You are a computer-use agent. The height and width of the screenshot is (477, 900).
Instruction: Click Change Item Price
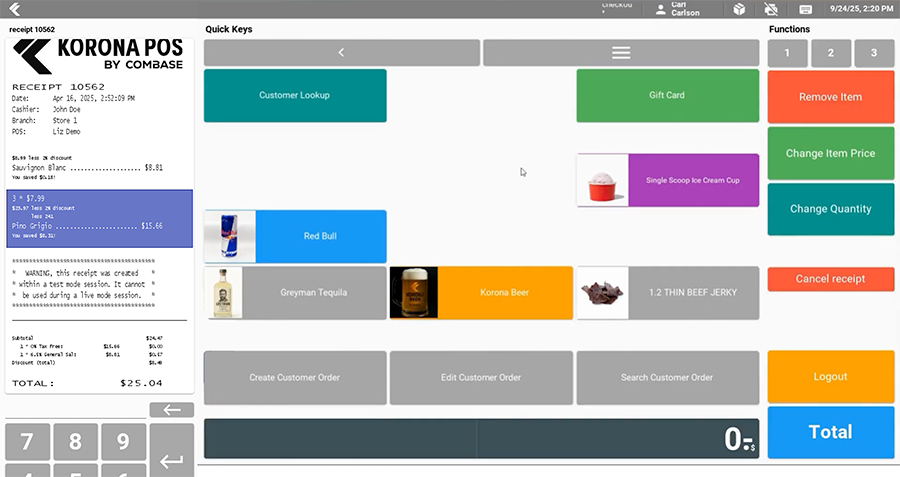click(x=831, y=153)
